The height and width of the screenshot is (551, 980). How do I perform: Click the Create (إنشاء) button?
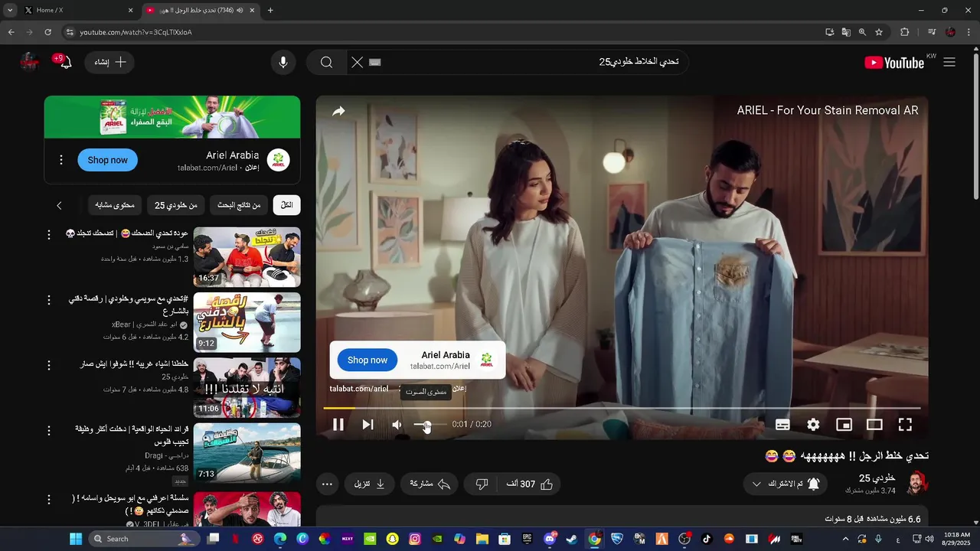click(x=110, y=63)
